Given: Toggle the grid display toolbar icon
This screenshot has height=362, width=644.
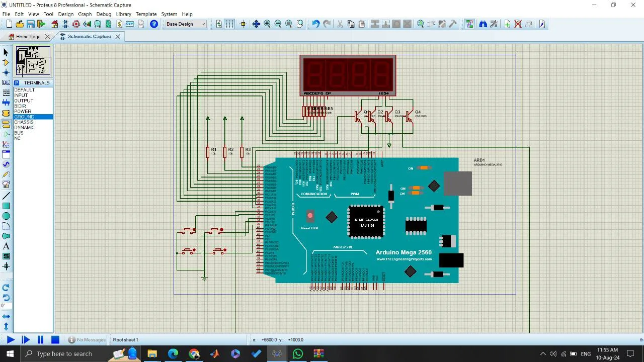Looking at the screenshot, I should (229, 24).
